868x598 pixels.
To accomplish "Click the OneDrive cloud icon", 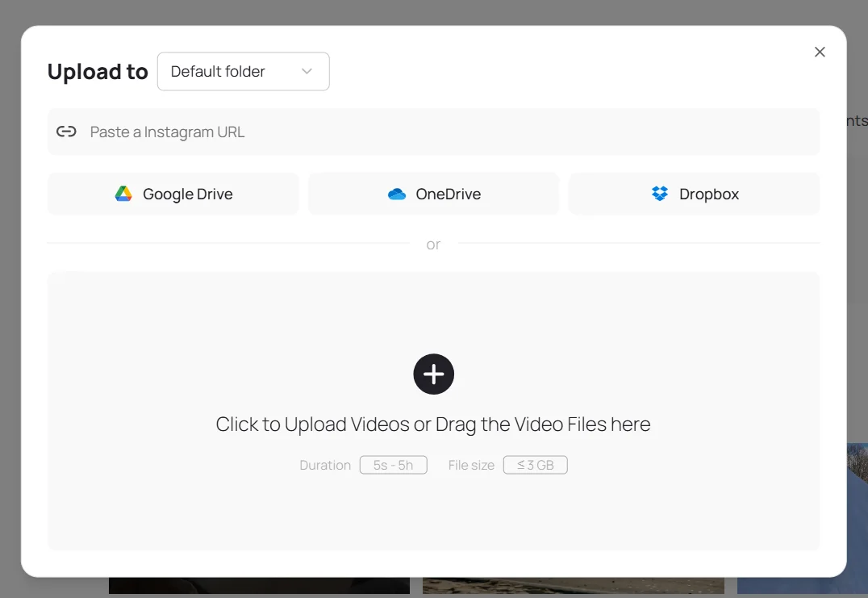I will coord(396,194).
